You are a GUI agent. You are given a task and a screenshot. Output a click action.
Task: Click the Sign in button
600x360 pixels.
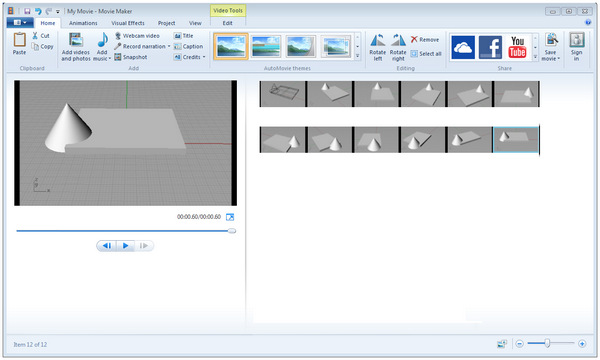[576, 47]
